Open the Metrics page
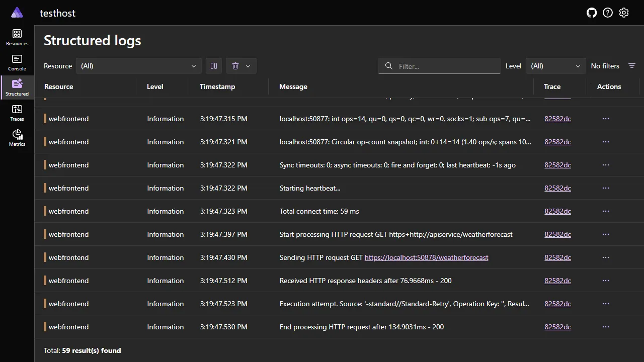The width and height of the screenshot is (644, 362). click(x=17, y=137)
